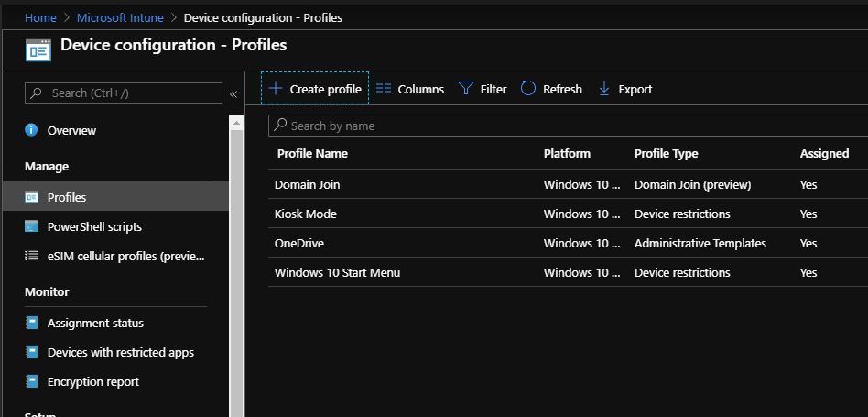Open eSIM cellular profiles (preview) item
Screen dimensions: 868x417
click(126, 257)
